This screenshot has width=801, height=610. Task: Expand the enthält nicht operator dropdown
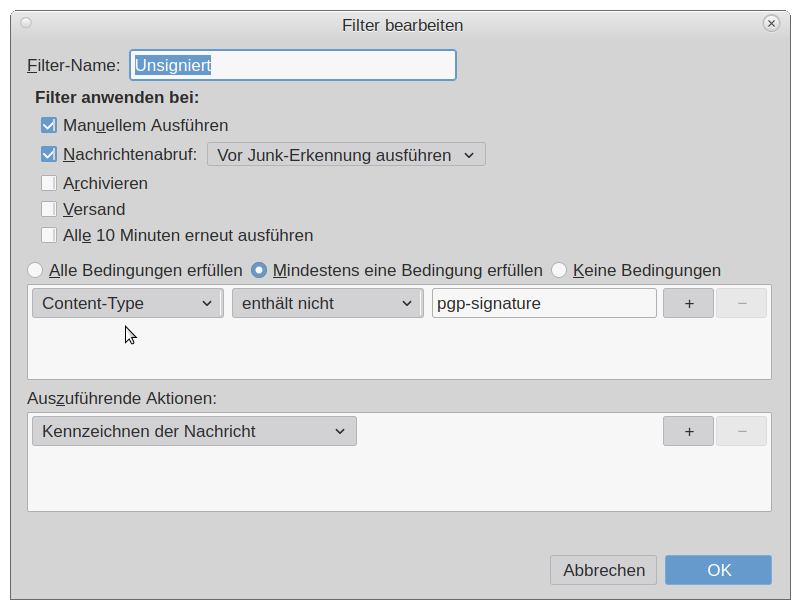click(327, 303)
